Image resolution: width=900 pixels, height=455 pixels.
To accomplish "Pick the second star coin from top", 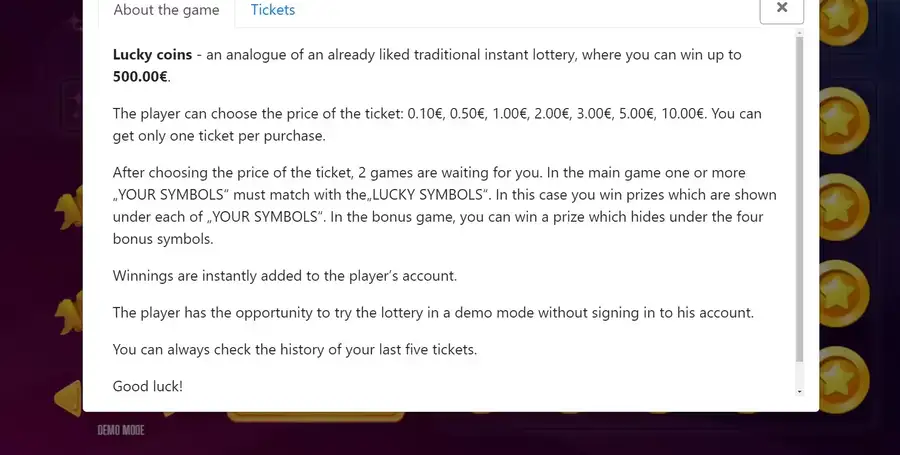I will pyautogui.click(x=844, y=120).
